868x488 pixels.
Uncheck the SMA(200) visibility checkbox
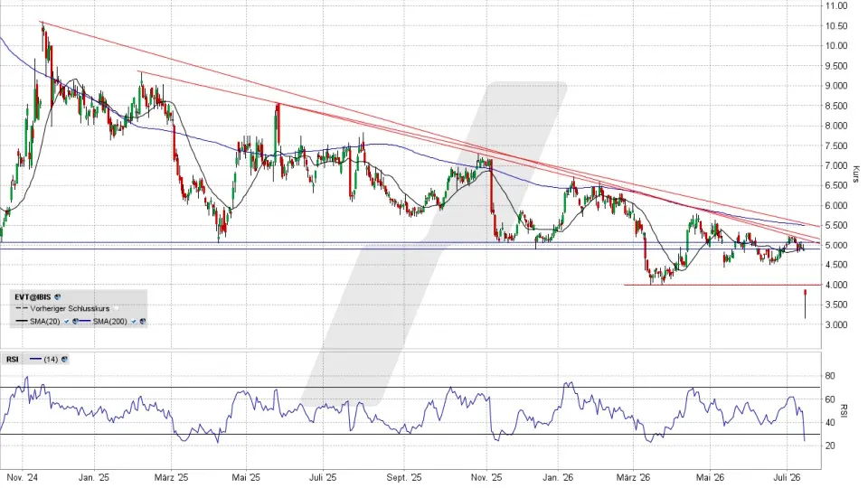(134, 322)
